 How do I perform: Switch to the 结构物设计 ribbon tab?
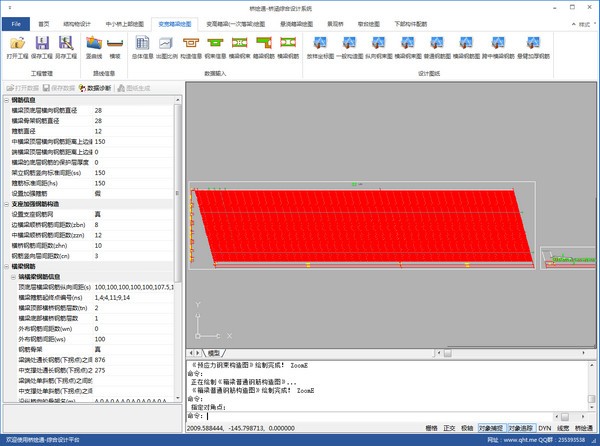click(x=76, y=22)
